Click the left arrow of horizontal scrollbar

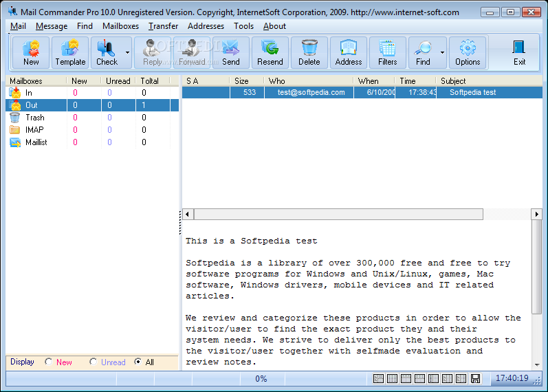[188, 214]
